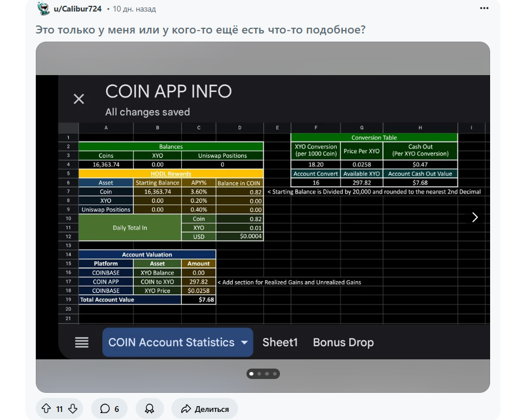
Task: Click the Daily Total In cell
Action: (130, 228)
